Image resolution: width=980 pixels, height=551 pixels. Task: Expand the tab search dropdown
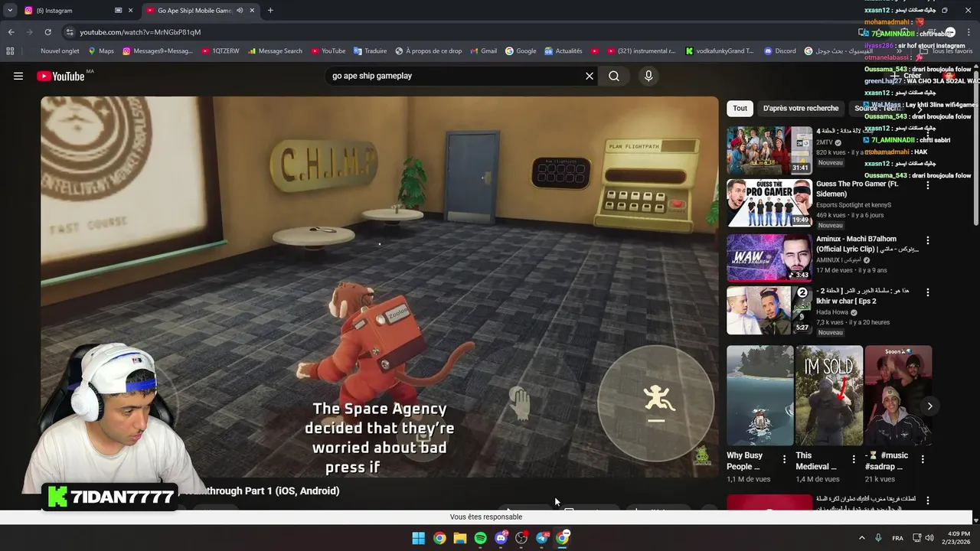(x=9, y=11)
